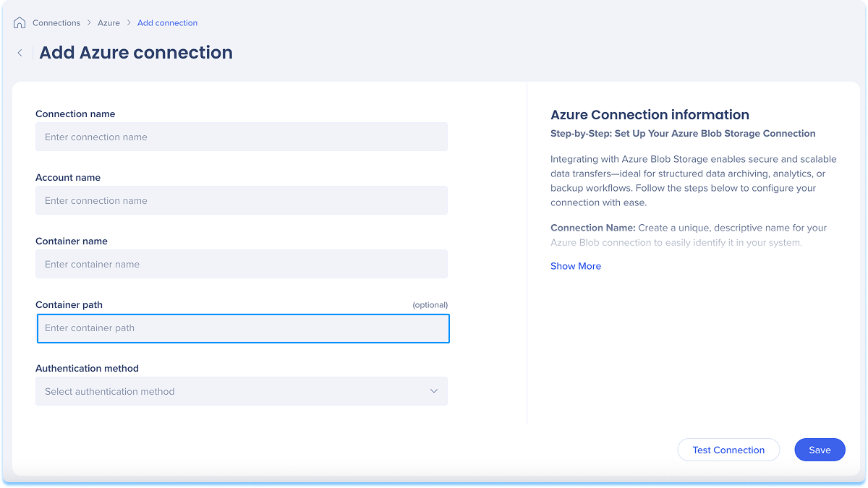Click the Add connection breadcrumb
Screen dimensions: 868x488
[x=167, y=23]
